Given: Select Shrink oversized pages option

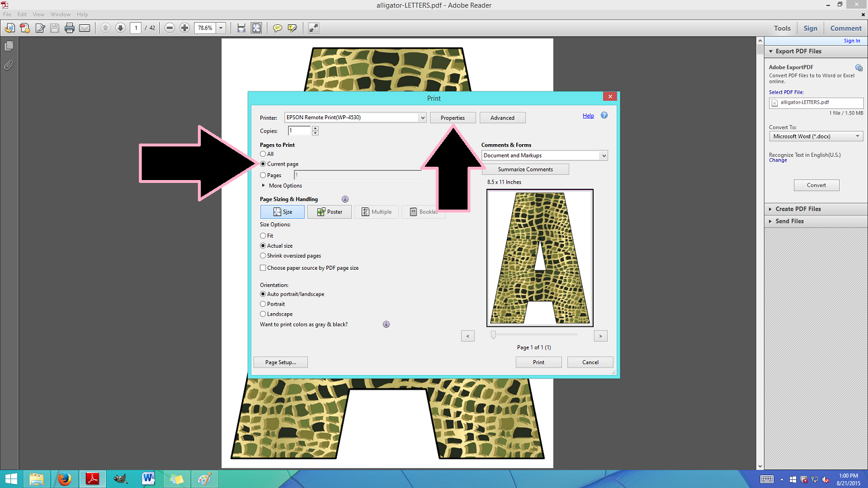Looking at the screenshot, I should pos(263,255).
